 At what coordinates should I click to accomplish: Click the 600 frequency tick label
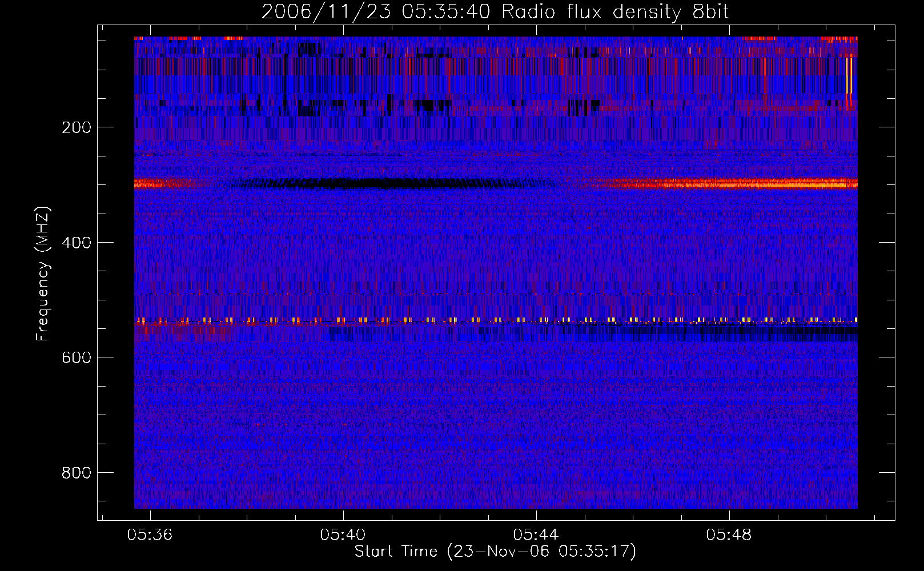point(76,357)
